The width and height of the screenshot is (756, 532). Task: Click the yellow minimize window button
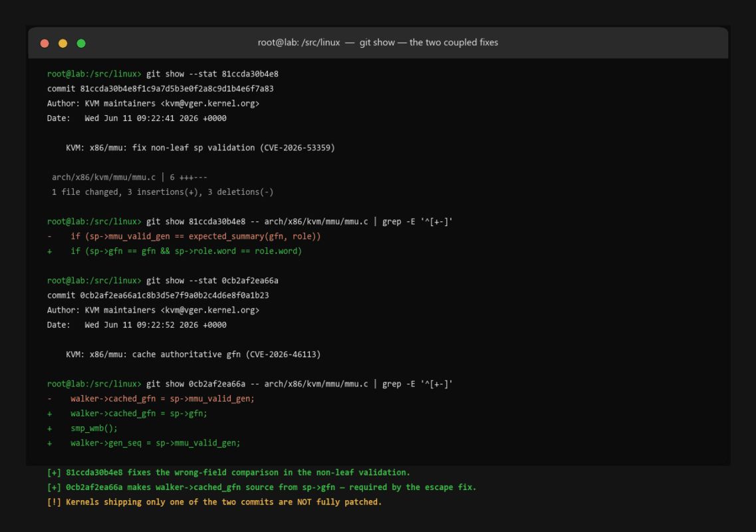coord(63,43)
